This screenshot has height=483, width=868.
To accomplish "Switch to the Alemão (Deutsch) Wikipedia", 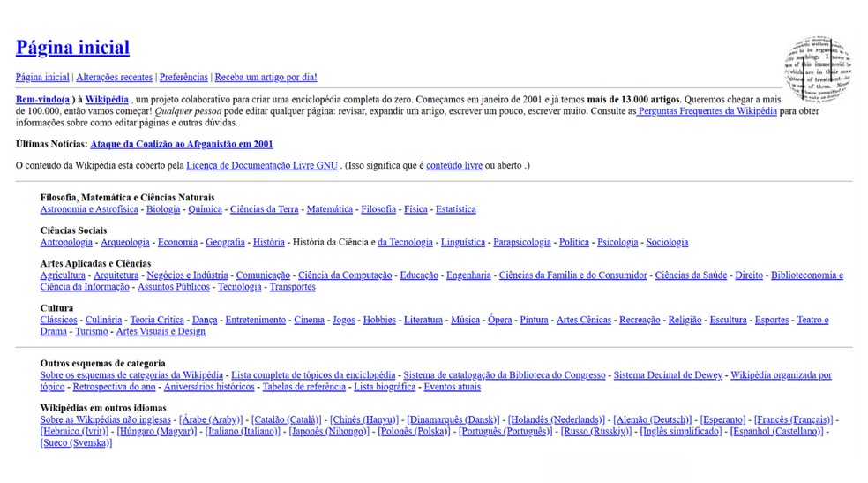I will coord(652,419).
